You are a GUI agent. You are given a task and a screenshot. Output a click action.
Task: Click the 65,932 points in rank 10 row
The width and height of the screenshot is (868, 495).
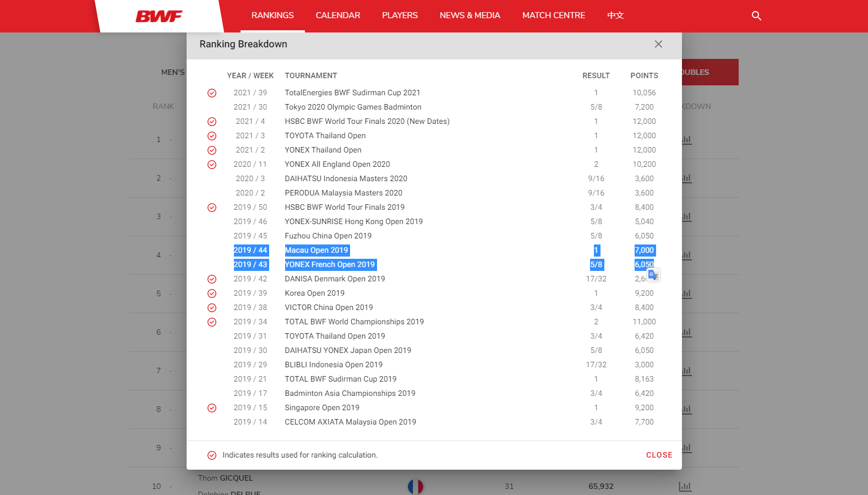coord(601,486)
